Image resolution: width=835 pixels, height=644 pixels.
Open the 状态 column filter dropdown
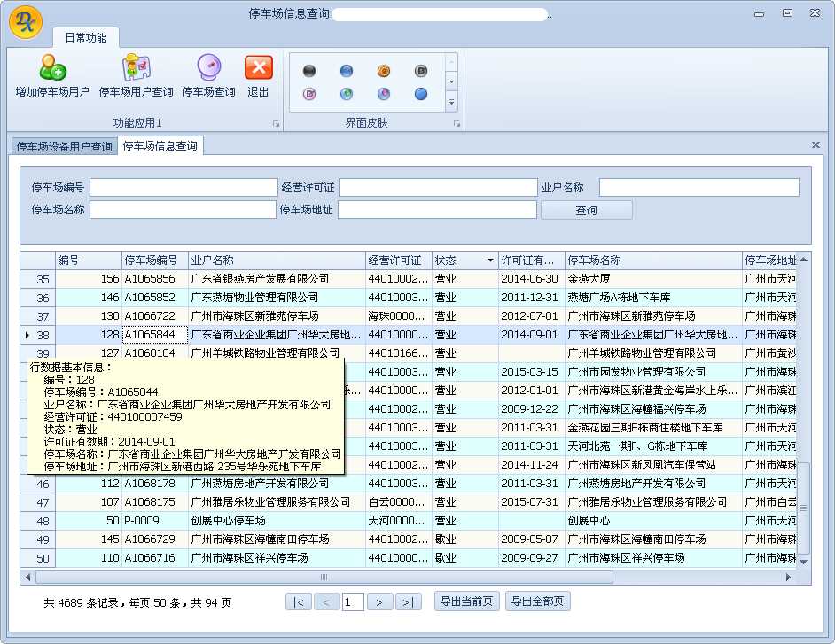point(490,260)
